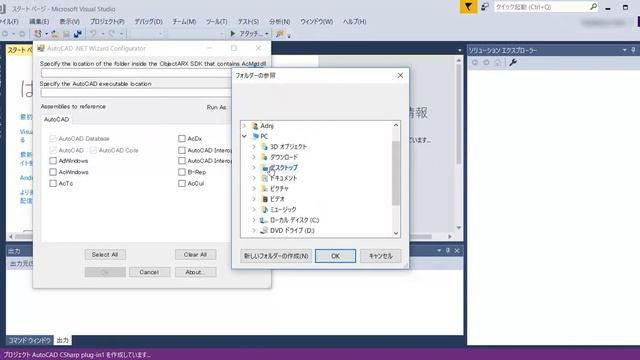Click the ObjectARX SDK folder path field
The width and height of the screenshot is (640, 360).
point(136,73)
